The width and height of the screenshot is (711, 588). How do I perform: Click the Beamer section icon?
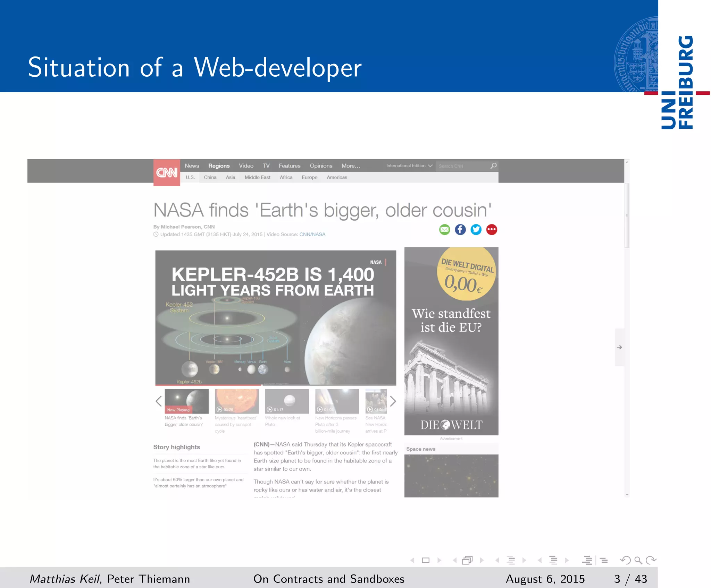[553, 560]
